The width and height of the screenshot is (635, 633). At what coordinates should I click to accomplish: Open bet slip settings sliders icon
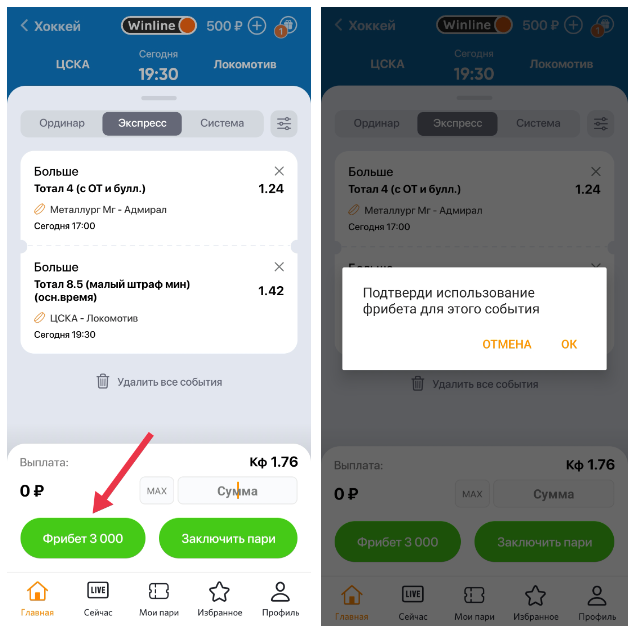(x=284, y=124)
